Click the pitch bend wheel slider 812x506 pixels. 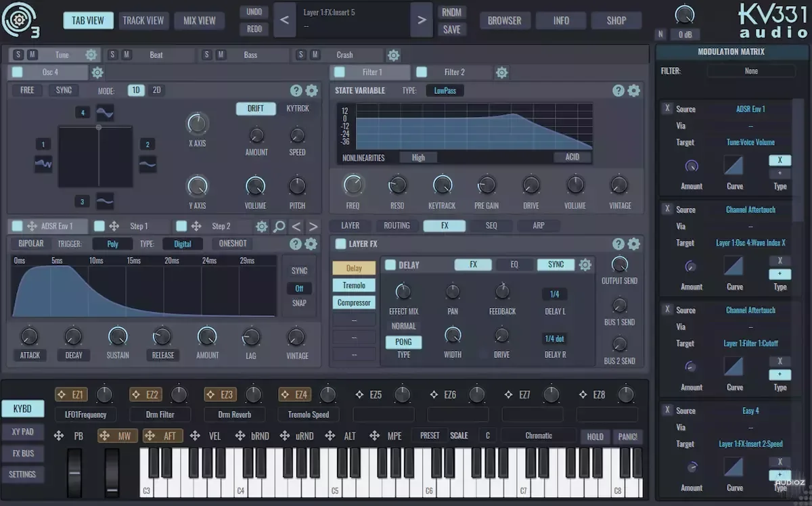75,473
